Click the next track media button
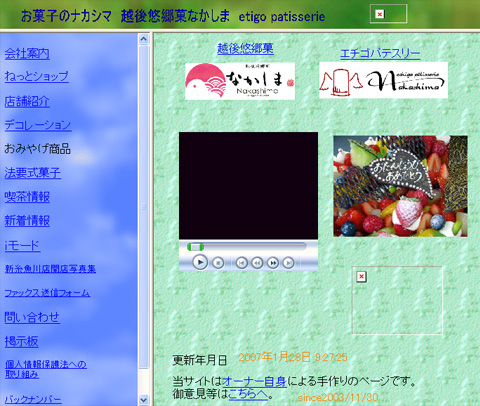The image size is (480, 406). (x=288, y=263)
